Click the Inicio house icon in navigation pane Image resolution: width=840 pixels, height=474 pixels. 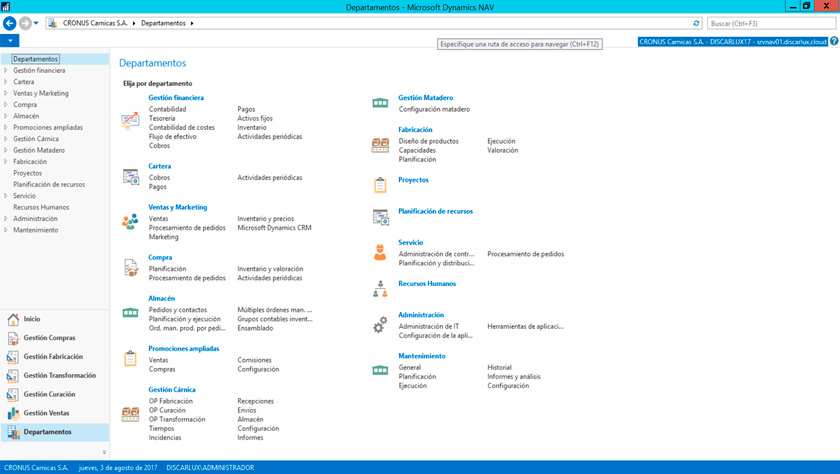tap(13, 319)
